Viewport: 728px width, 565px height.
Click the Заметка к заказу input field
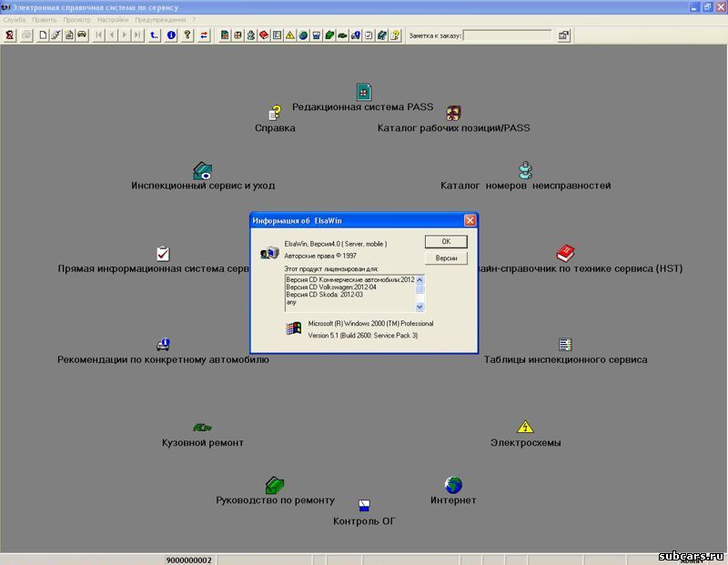pos(507,35)
